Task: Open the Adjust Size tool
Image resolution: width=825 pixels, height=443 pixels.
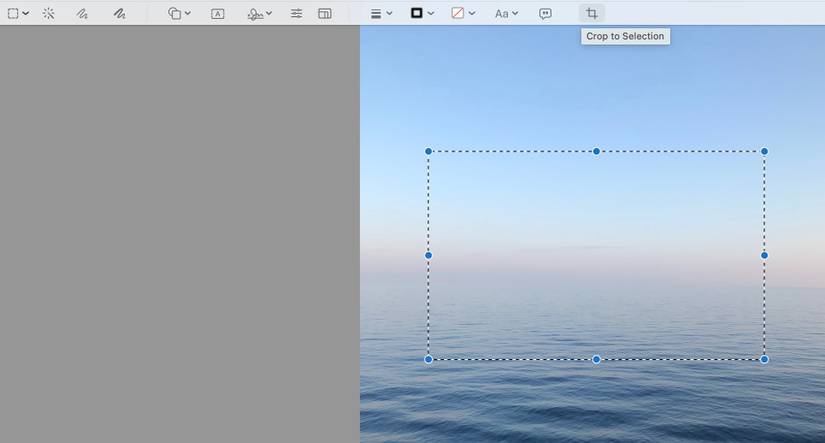Action: [x=325, y=14]
